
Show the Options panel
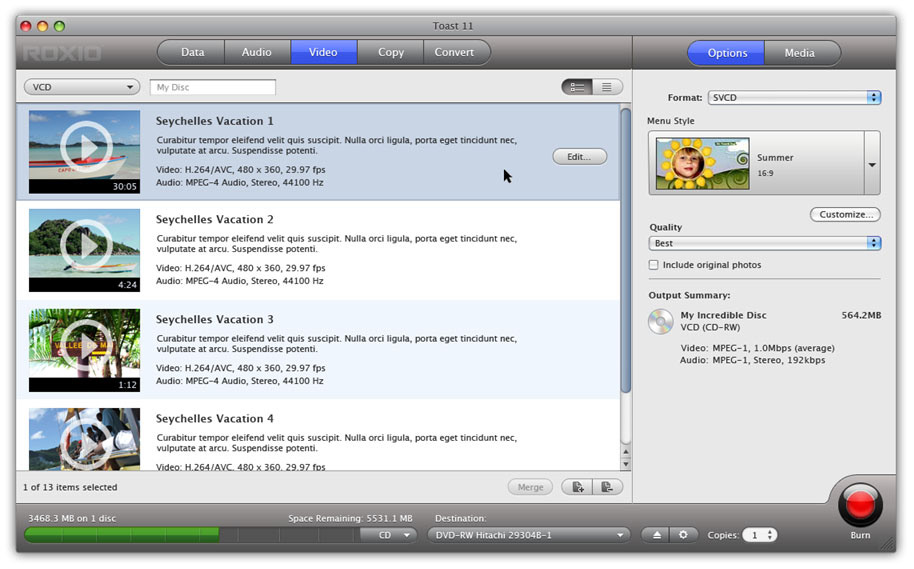tap(726, 53)
